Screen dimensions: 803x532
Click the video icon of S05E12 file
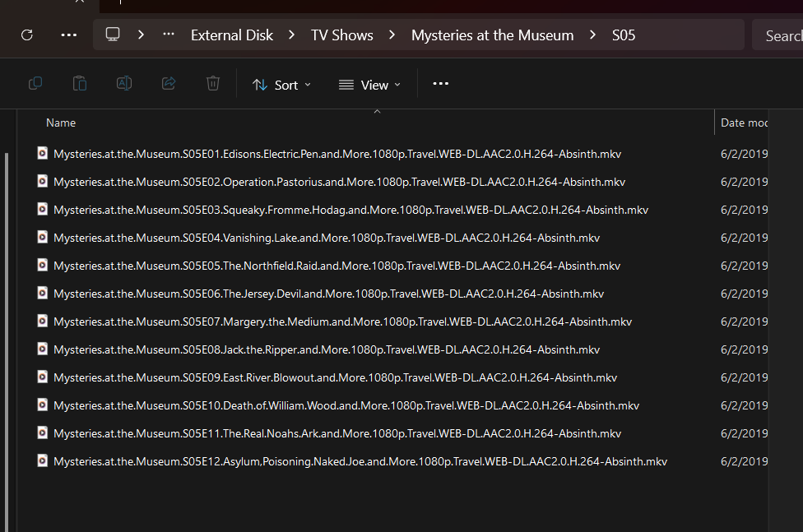(x=43, y=460)
